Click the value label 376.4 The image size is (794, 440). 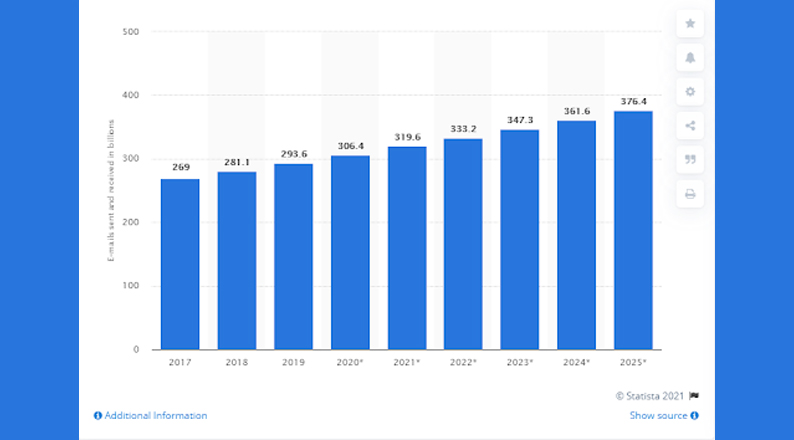coord(633,101)
